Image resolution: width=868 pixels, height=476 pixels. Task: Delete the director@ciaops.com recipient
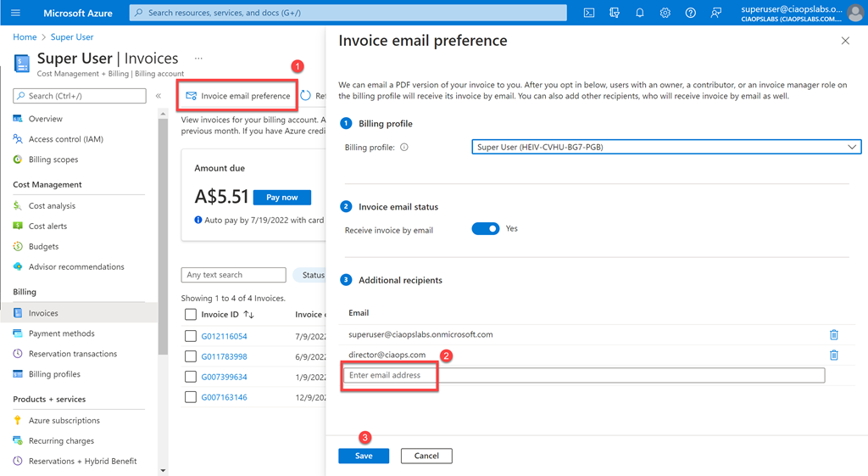point(834,355)
